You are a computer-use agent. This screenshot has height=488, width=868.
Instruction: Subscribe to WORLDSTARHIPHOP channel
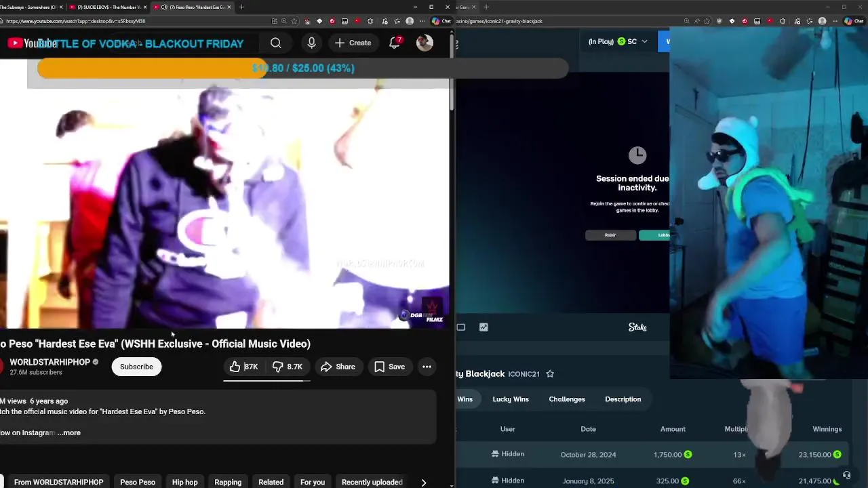[136, 367]
